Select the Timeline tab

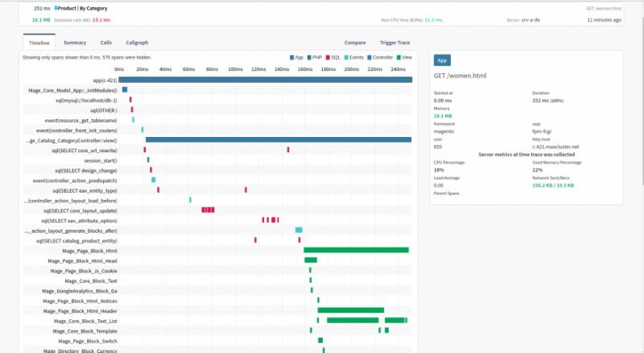[x=39, y=42]
